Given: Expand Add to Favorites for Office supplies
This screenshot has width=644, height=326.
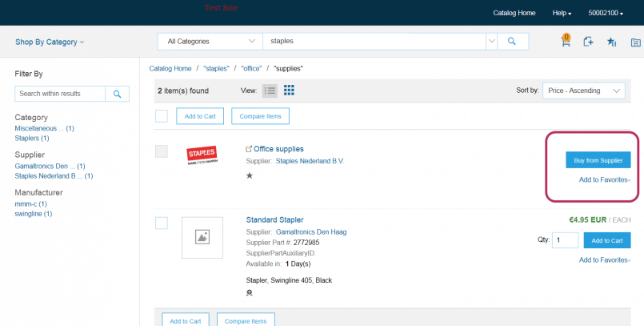Looking at the screenshot, I should point(605,179).
